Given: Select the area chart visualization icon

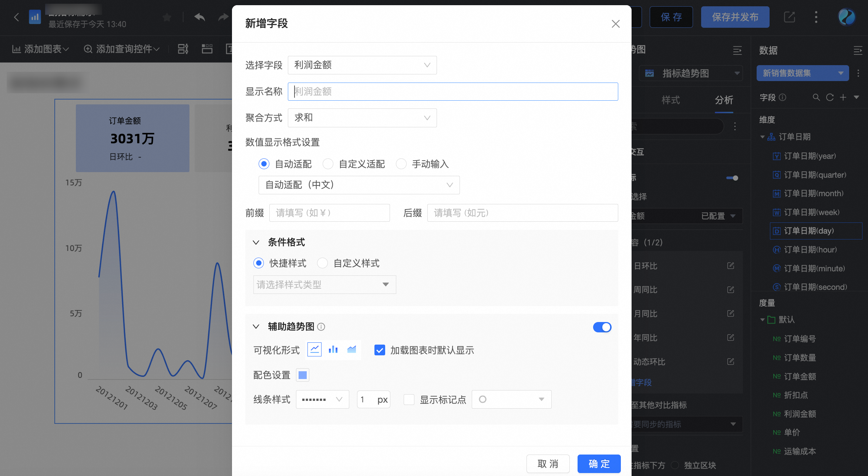Looking at the screenshot, I should pyautogui.click(x=351, y=349).
